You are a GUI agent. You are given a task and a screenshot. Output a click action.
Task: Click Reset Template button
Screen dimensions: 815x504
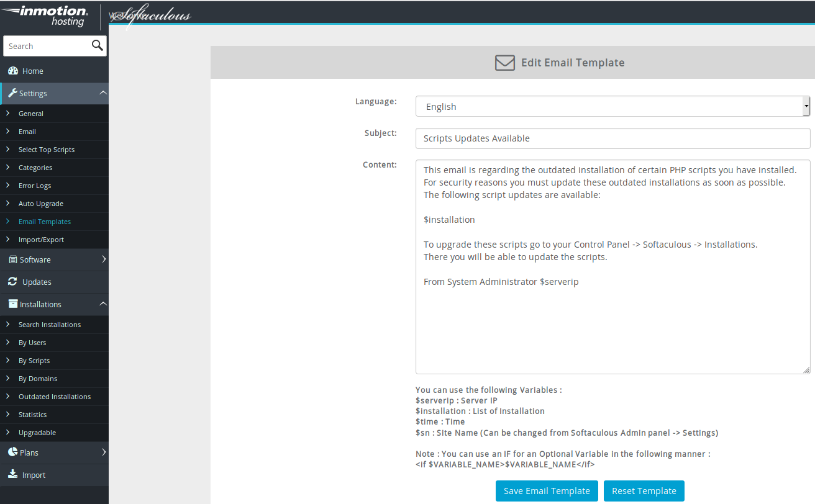click(644, 491)
